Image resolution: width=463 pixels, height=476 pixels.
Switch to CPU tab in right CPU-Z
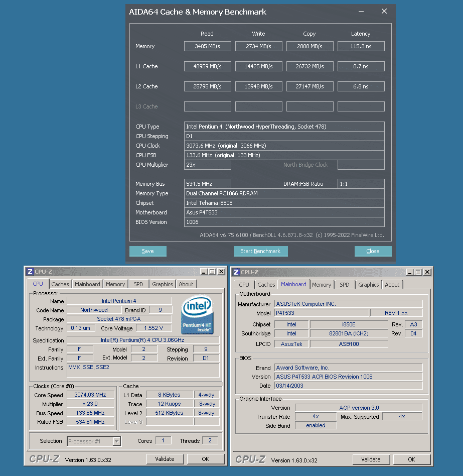[244, 285]
